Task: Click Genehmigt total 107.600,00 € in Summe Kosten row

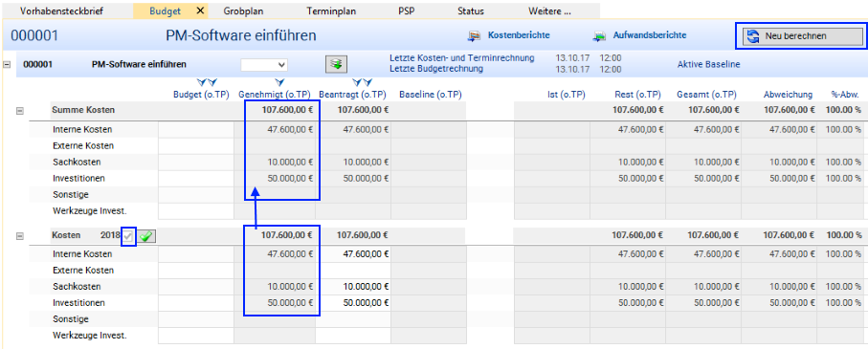Action: tap(287, 110)
